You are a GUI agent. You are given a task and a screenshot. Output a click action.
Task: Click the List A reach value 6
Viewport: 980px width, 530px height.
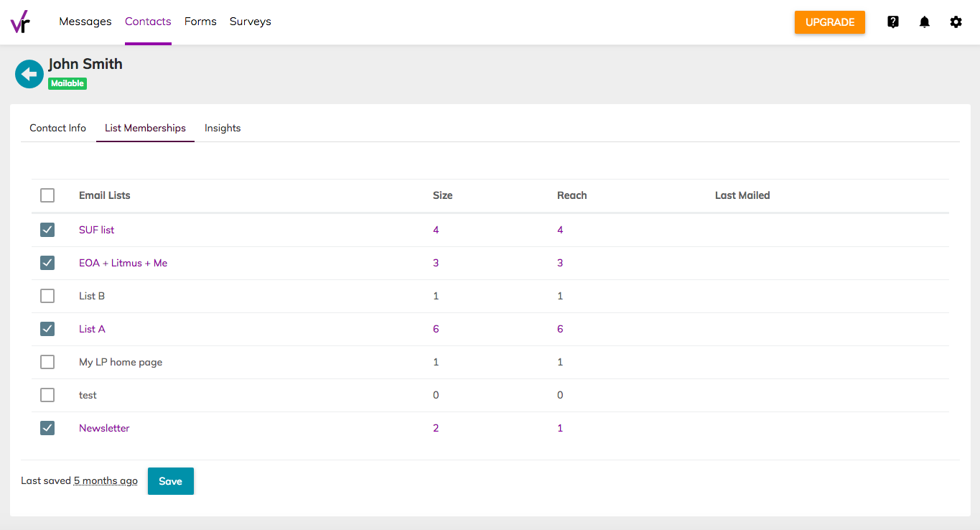point(560,329)
